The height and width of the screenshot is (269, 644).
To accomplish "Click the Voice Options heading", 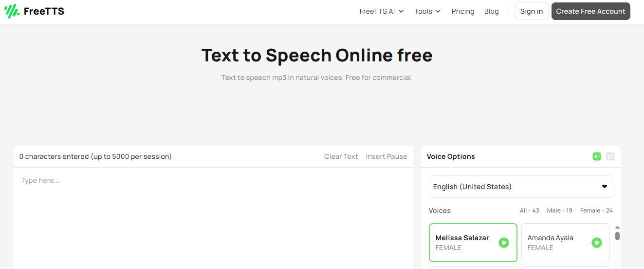I will tap(451, 156).
